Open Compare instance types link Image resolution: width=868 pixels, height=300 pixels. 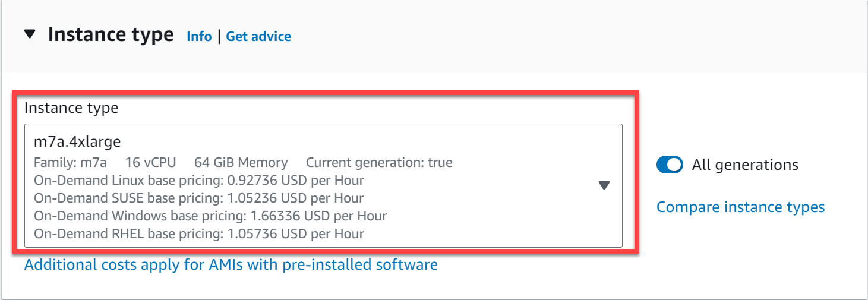click(x=740, y=207)
